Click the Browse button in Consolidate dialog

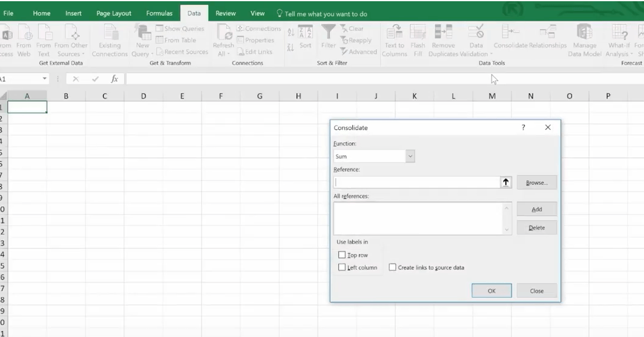536,182
